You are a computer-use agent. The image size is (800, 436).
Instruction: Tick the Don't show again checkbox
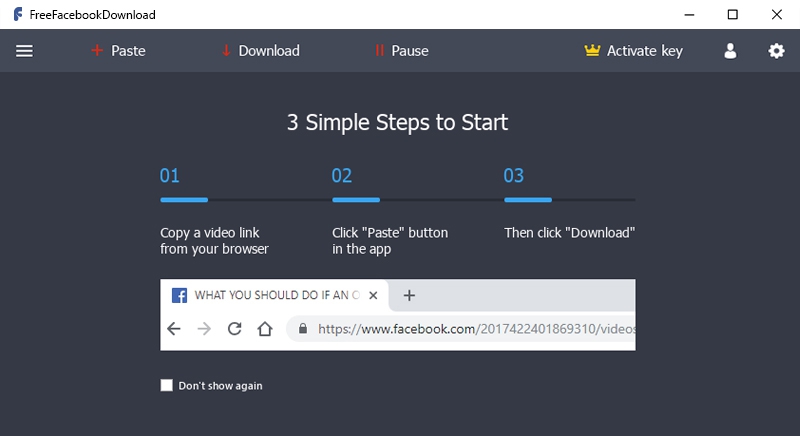click(166, 386)
